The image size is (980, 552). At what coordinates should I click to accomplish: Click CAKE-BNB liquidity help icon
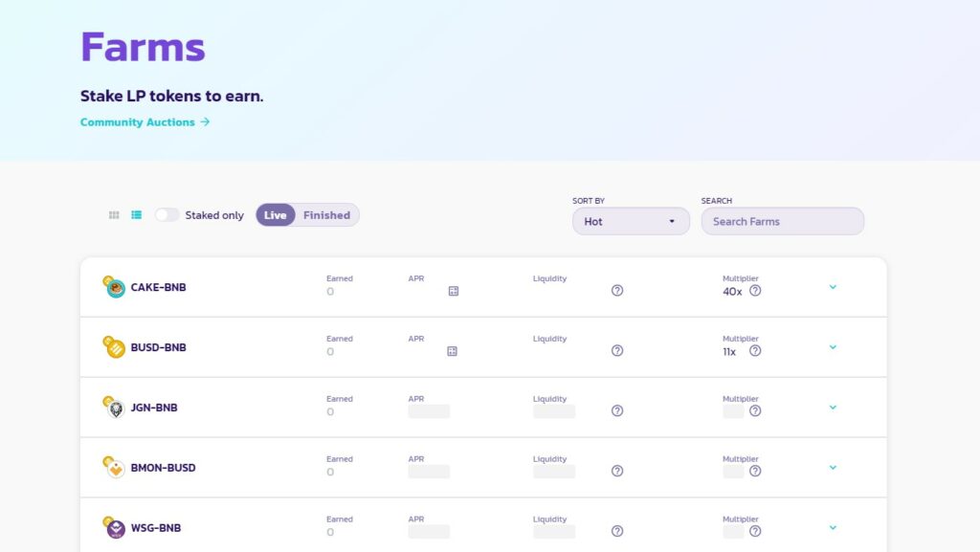[617, 291]
